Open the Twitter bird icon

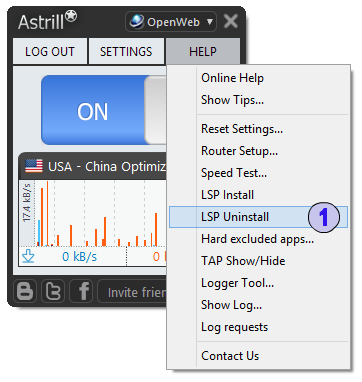pyautogui.click(x=53, y=291)
